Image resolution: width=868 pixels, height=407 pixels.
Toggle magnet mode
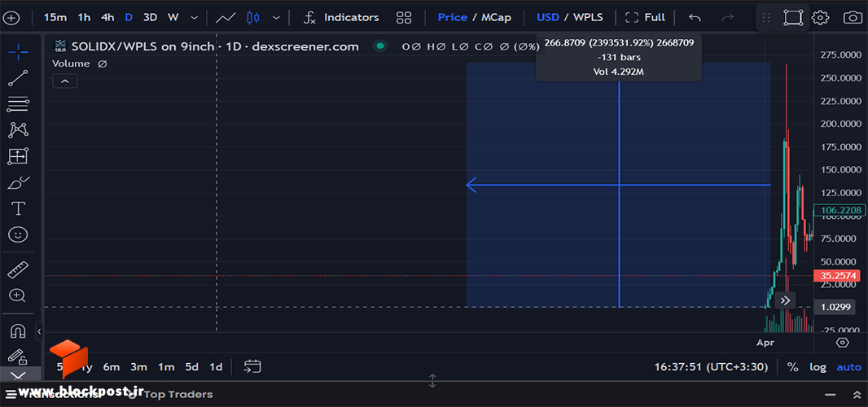18,331
